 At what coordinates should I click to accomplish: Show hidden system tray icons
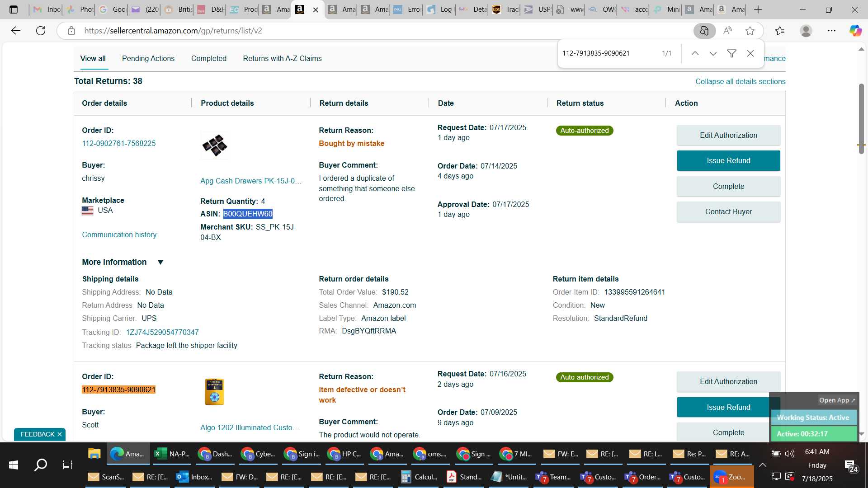tap(762, 465)
